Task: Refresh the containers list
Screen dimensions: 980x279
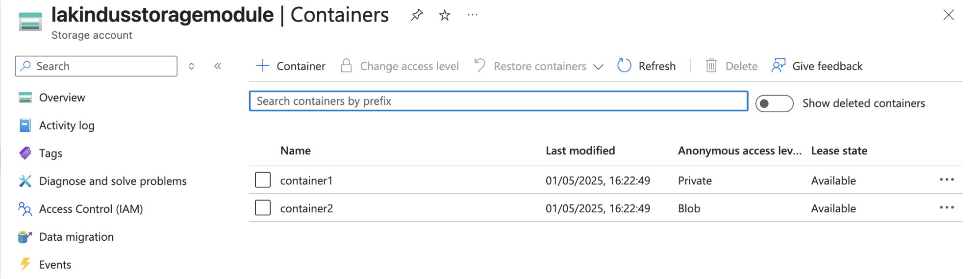Action: pos(647,66)
